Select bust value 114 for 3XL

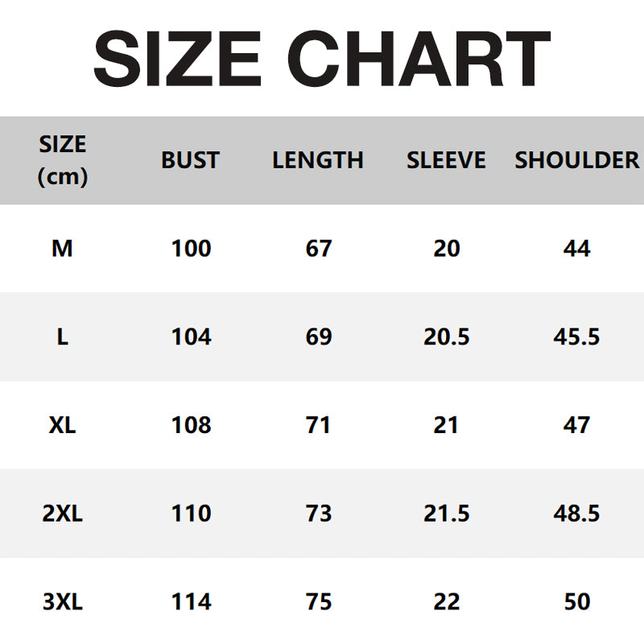click(191, 601)
